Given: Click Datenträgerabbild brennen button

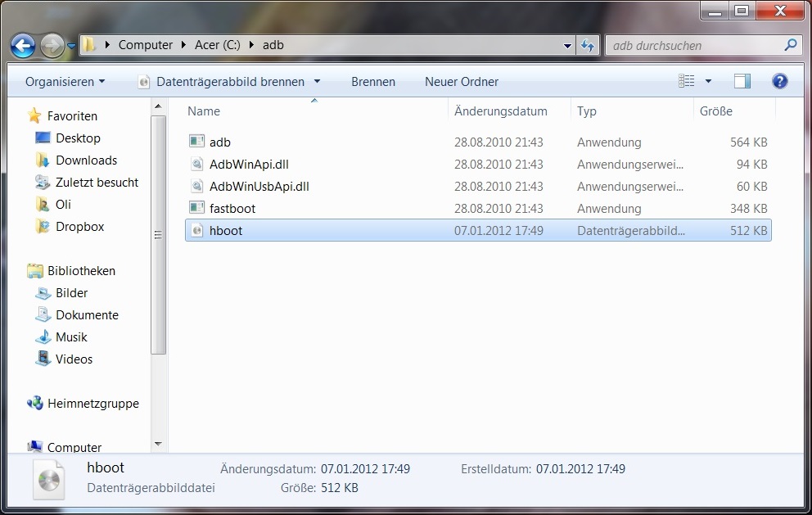Looking at the screenshot, I should pos(231,81).
